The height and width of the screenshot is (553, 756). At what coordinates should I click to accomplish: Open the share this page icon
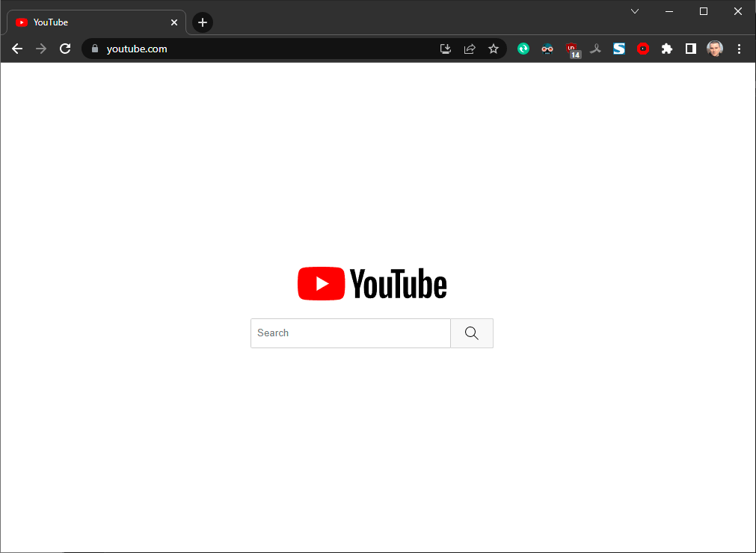(469, 49)
